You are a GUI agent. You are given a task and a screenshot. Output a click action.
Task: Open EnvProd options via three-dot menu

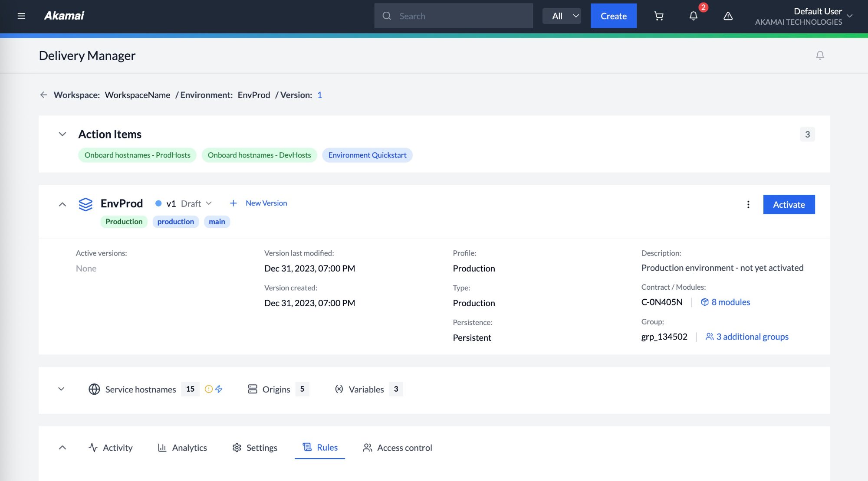click(x=748, y=204)
